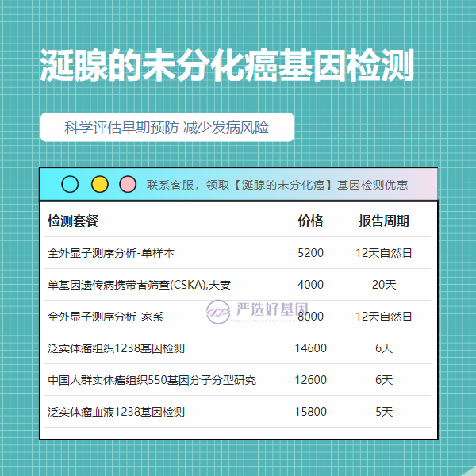This screenshot has width=476, height=476.
Task: Select row 泛实体瘤组织1238基因检测
Action: pyautogui.click(x=238, y=348)
